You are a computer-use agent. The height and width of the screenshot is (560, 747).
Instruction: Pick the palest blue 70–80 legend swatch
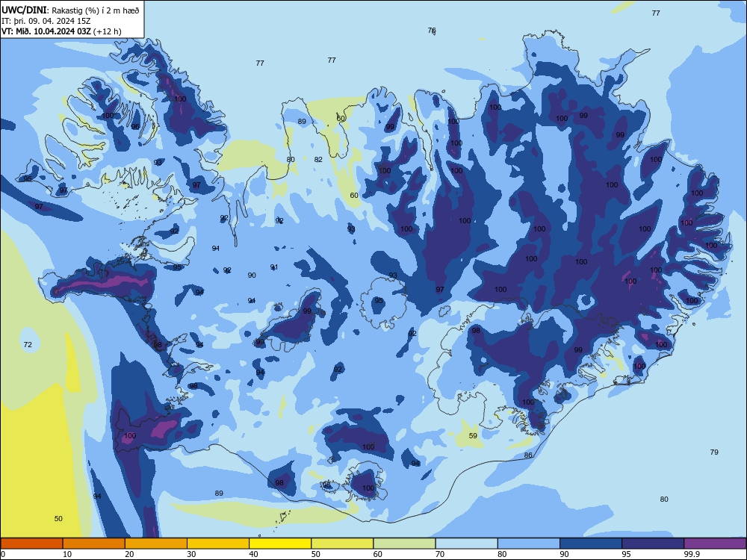point(467,544)
